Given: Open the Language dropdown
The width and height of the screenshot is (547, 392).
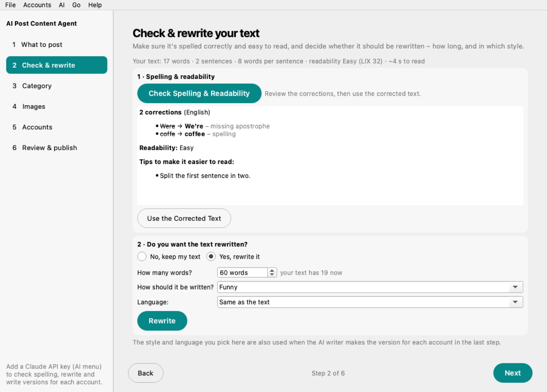Looking at the screenshot, I should [x=370, y=302].
